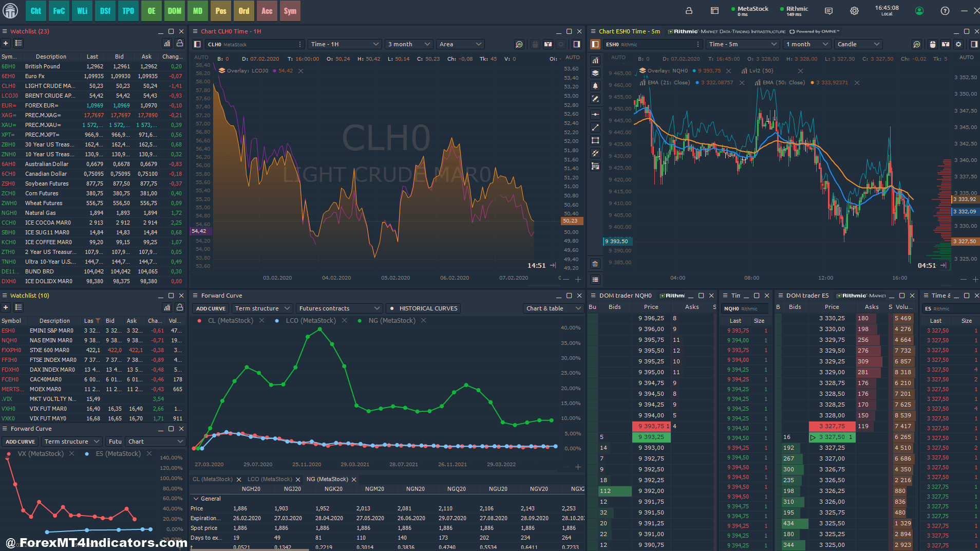The width and height of the screenshot is (980, 551).
Task: Toggle the lock icon in Watchlist (23) header
Action: (x=180, y=44)
